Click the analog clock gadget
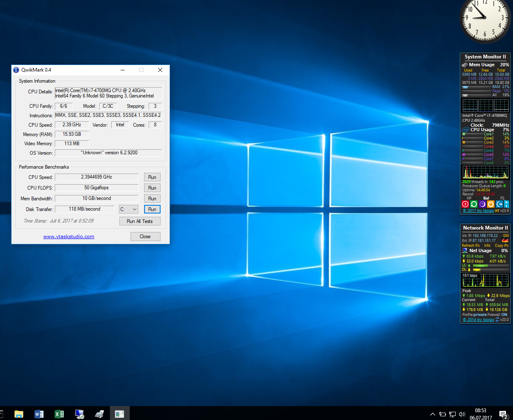The image size is (513, 420). coord(485,17)
